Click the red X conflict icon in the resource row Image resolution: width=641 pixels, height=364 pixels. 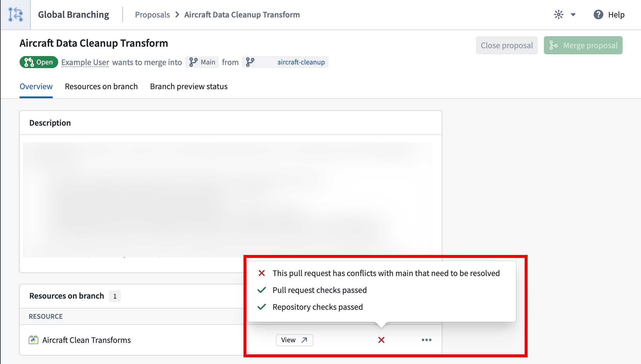pos(381,340)
